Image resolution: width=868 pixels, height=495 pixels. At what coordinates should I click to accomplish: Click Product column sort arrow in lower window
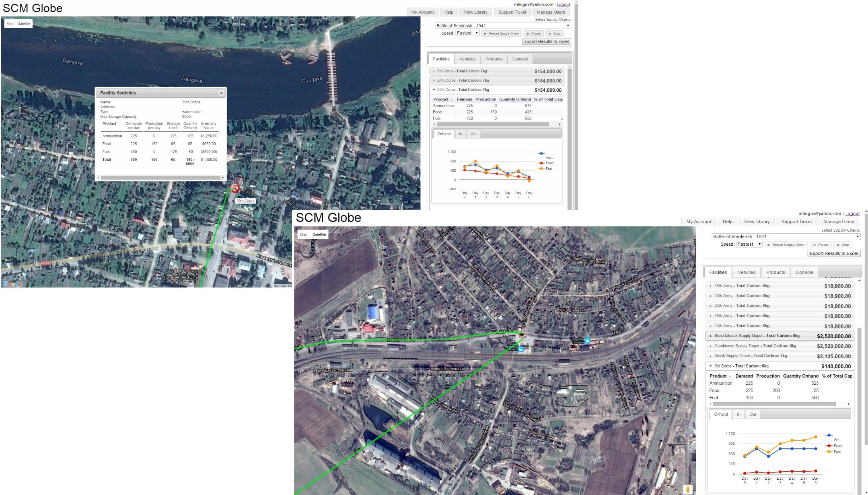(730, 376)
